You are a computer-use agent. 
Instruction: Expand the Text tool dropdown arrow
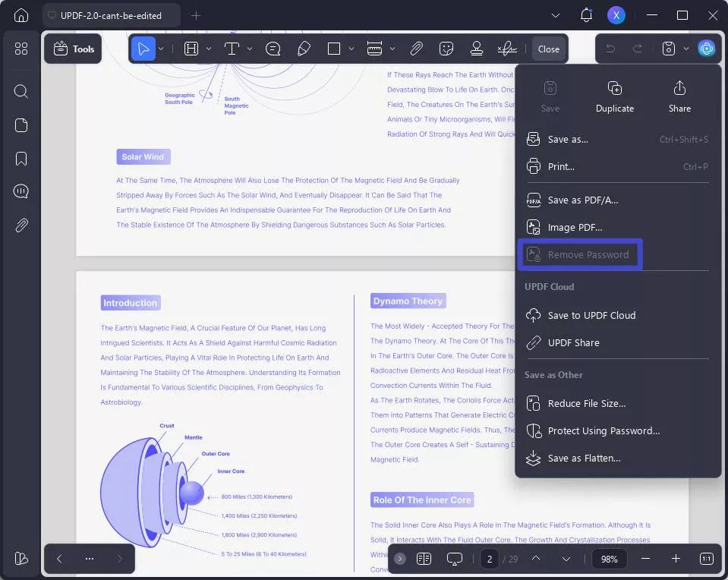(x=250, y=49)
